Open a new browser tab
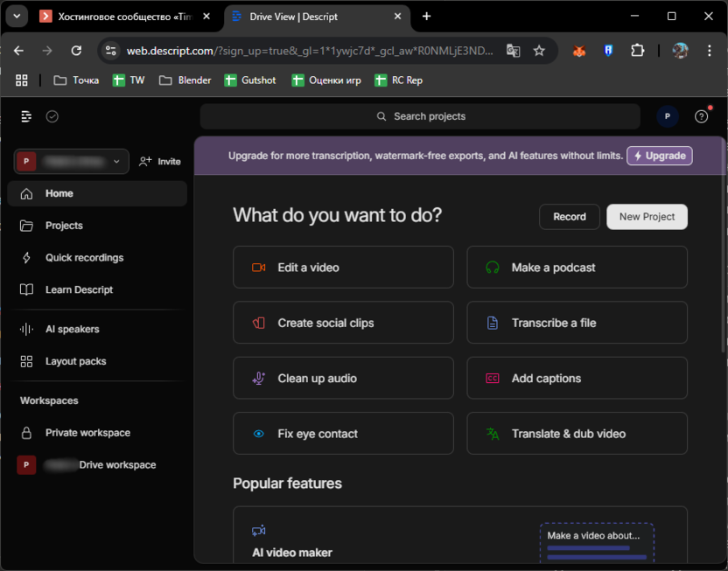The height and width of the screenshot is (571, 728). [x=426, y=17]
